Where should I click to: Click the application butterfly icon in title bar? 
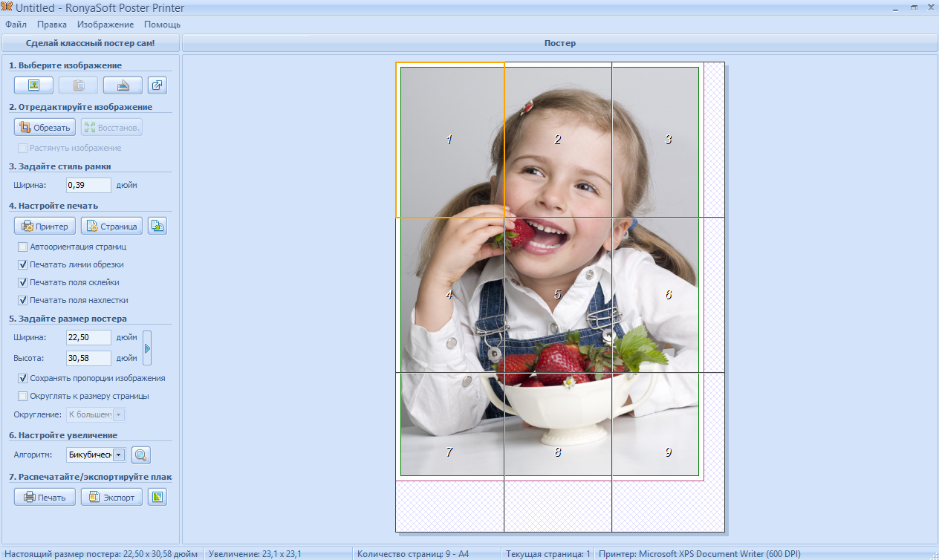click(x=7, y=7)
